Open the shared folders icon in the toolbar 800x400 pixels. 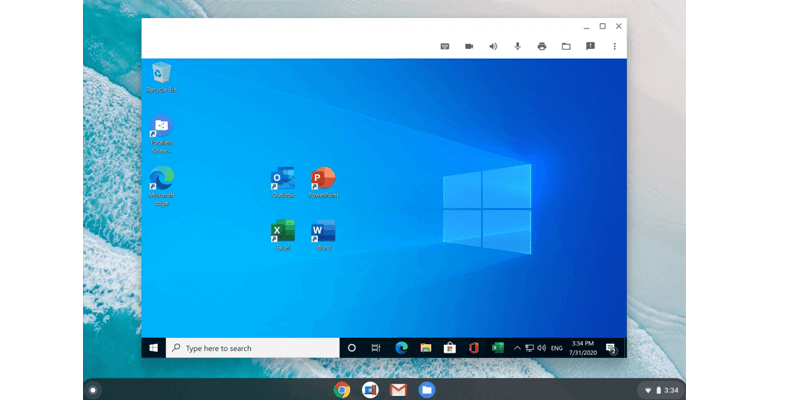(x=566, y=46)
